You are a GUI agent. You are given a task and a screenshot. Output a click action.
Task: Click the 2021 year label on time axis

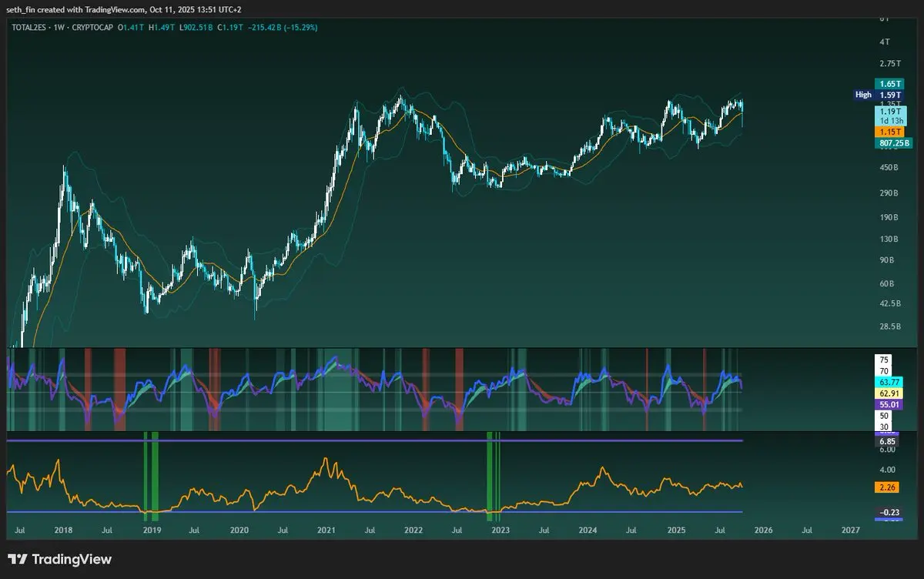326,530
